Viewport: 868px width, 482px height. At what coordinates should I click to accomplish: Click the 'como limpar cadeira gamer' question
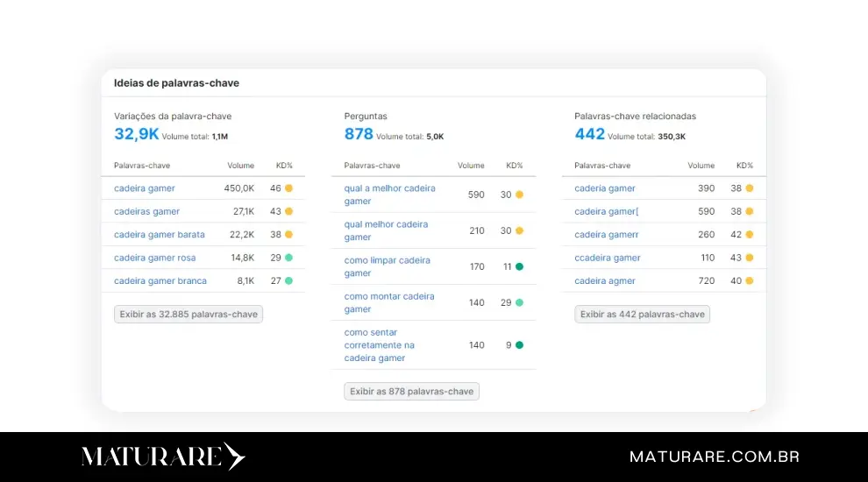[387, 266]
